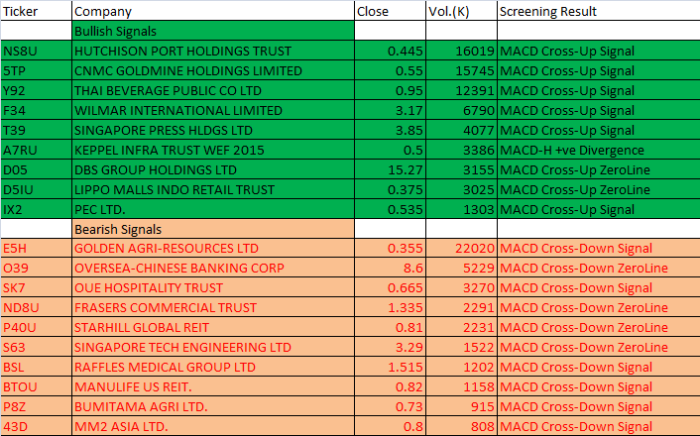Screen dimensions: 700x436
Task: Select ticker cell IX2
Action: (36, 209)
